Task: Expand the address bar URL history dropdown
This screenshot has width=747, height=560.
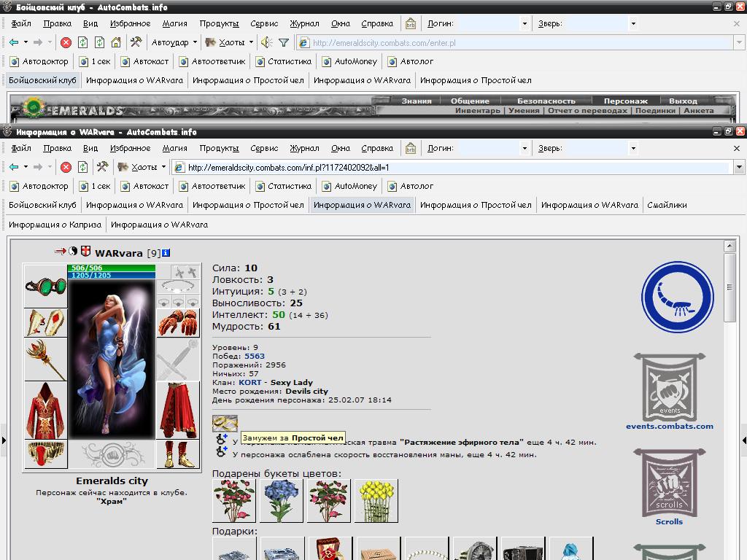Action: coord(739,167)
